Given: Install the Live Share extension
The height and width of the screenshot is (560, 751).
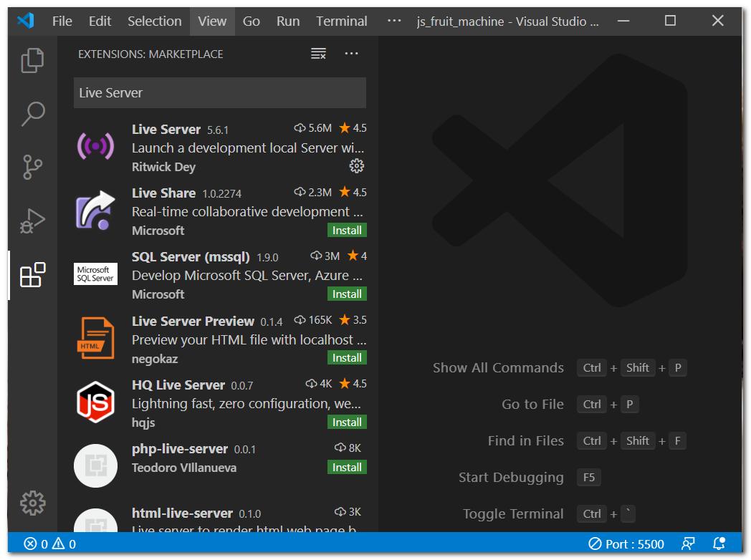Looking at the screenshot, I should [347, 230].
